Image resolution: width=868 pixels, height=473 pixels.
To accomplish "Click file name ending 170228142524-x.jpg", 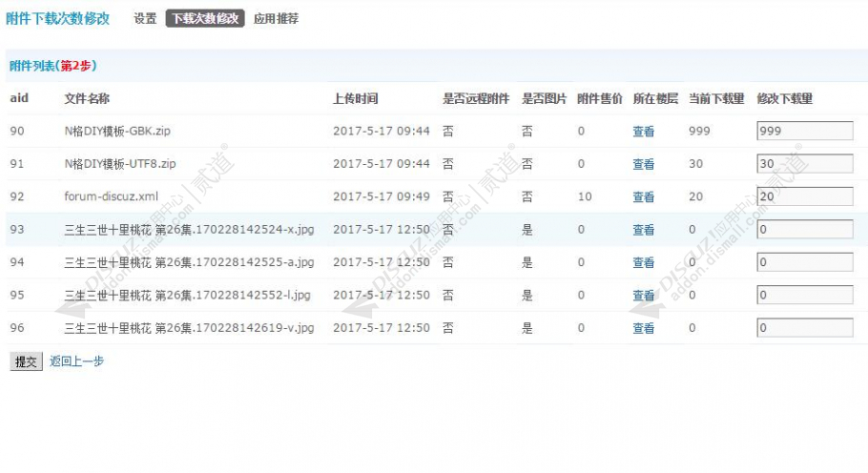I will pos(189,230).
